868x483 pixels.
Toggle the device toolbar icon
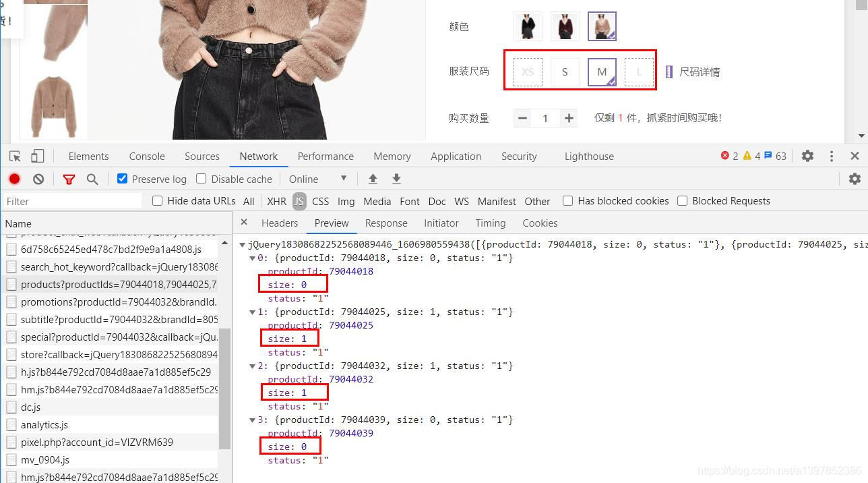[x=38, y=156]
